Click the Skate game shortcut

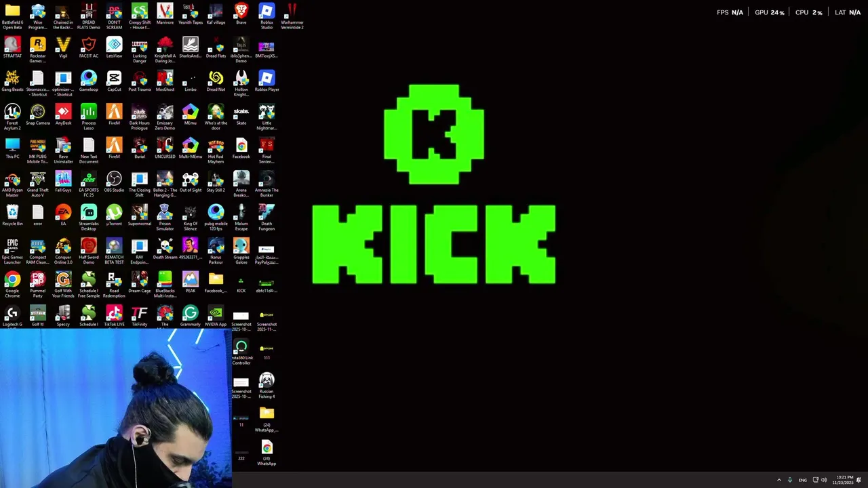(x=241, y=115)
